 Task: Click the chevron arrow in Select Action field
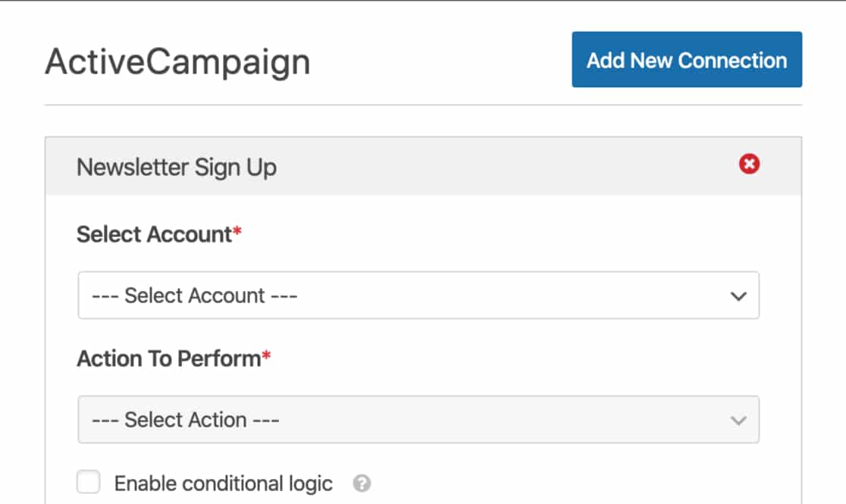pos(738,420)
